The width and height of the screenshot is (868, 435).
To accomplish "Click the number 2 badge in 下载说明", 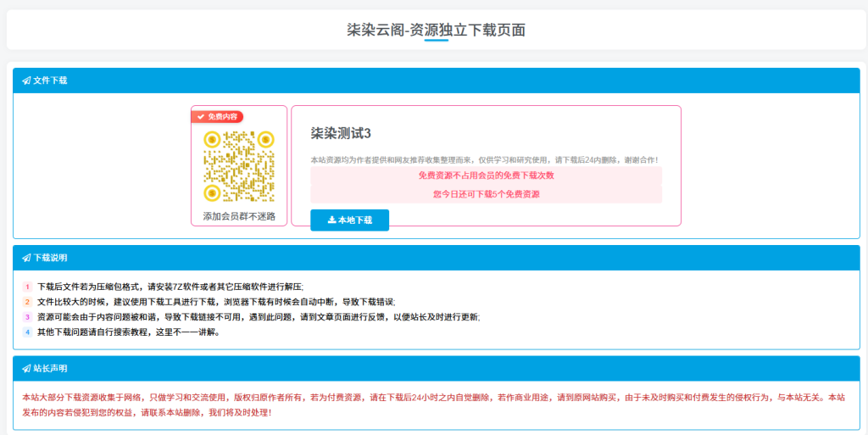I will coord(27,302).
